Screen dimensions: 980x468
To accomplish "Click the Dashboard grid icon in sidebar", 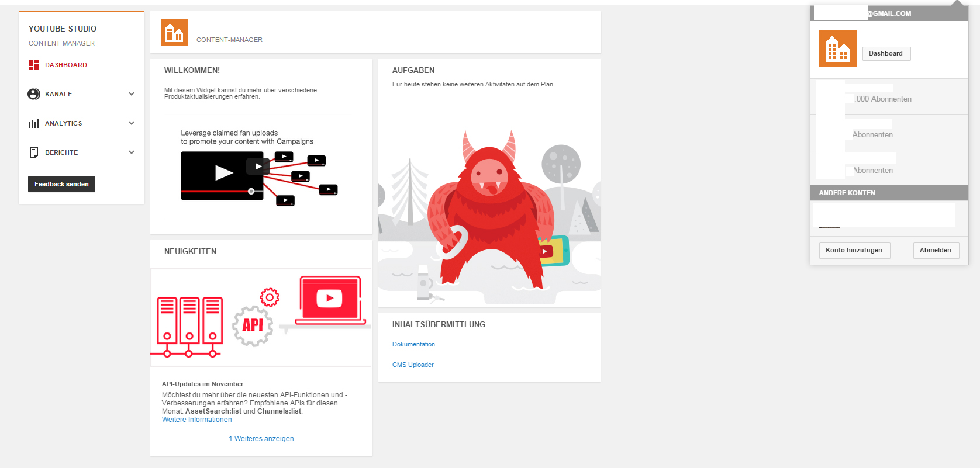I will coord(34,65).
